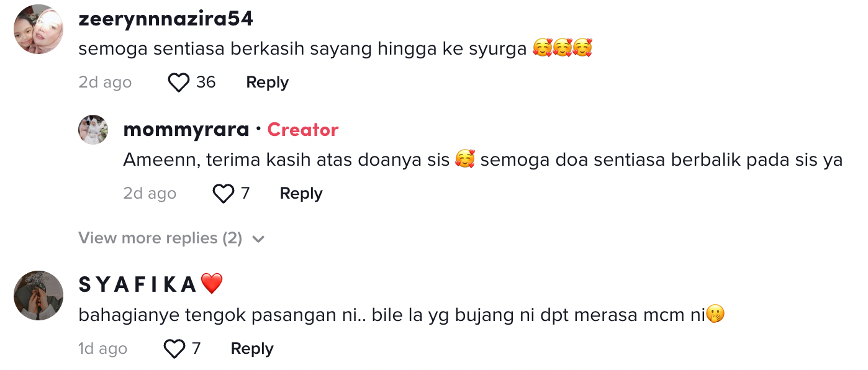Reply to mommyrara's creator response

(301, 194)
